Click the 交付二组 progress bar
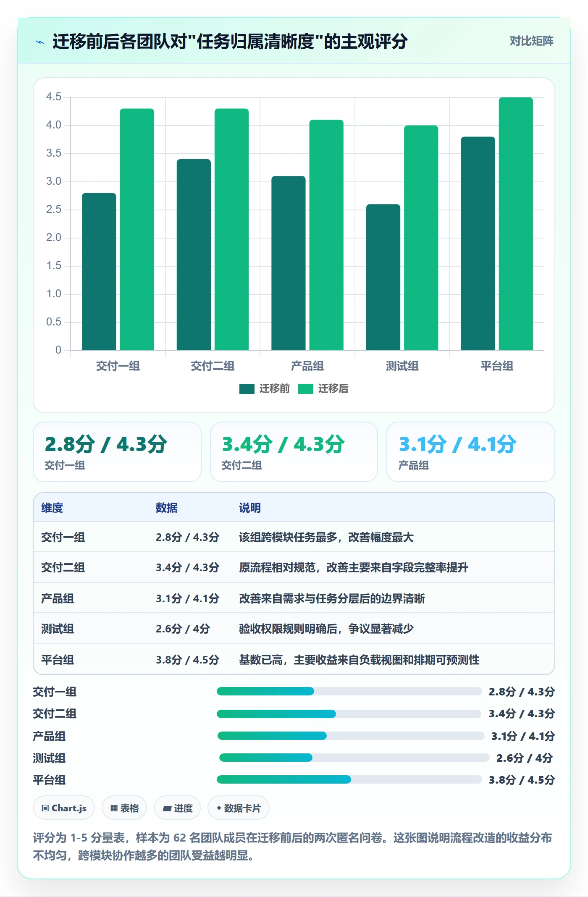 coord(349,714)
